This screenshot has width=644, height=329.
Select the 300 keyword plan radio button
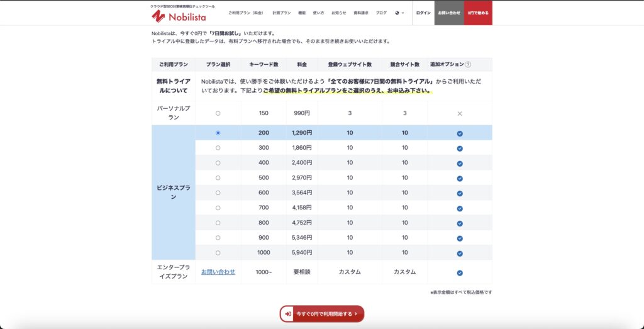218,148
